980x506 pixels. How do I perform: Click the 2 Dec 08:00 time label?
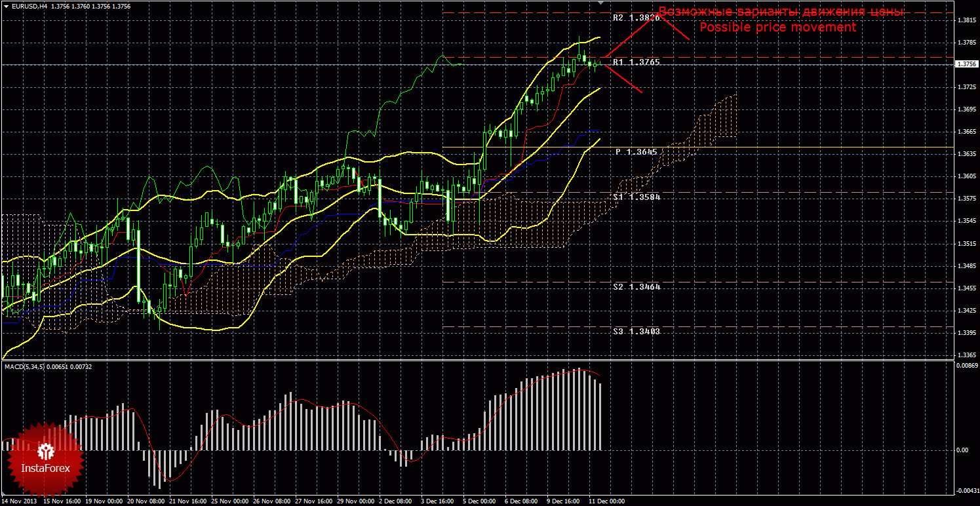396,501
